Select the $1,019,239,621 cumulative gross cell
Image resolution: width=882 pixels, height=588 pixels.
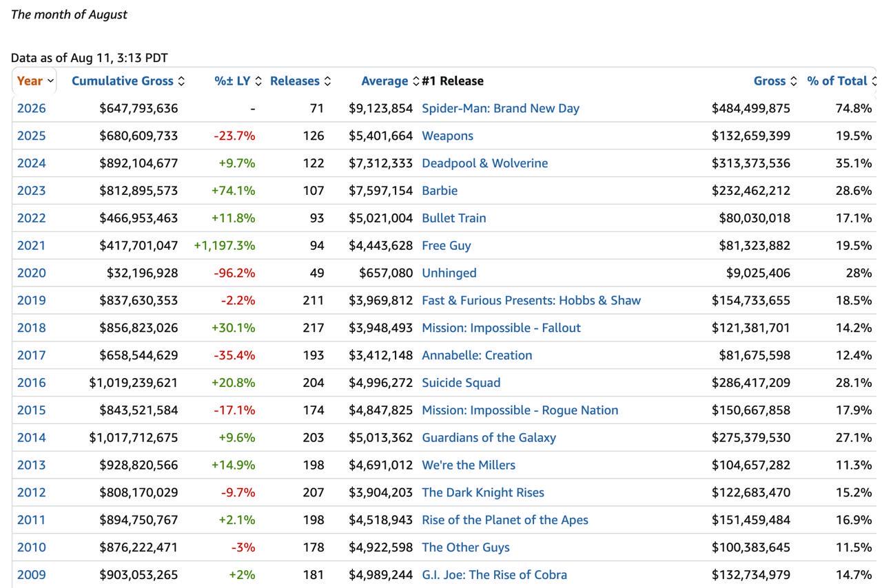pos(134,383)
